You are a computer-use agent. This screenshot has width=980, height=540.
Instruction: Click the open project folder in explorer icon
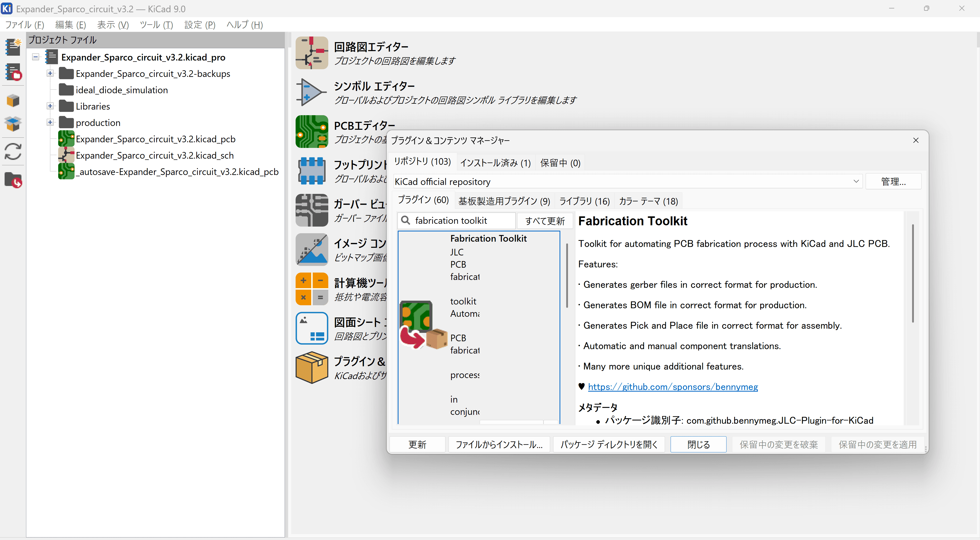pos(13,180)
